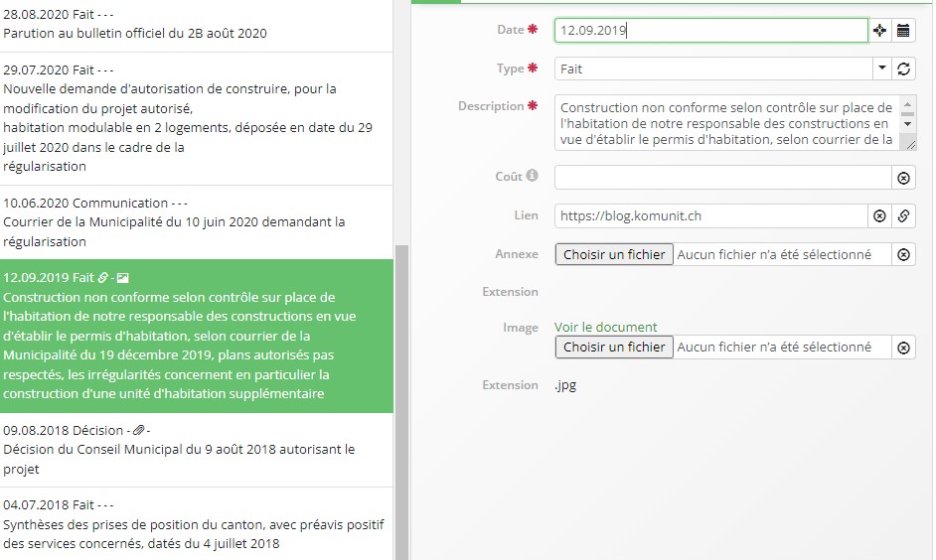Click the paperclip icon in the 09.08.2018 entry

pyautogui.click(x=138, y=430)
